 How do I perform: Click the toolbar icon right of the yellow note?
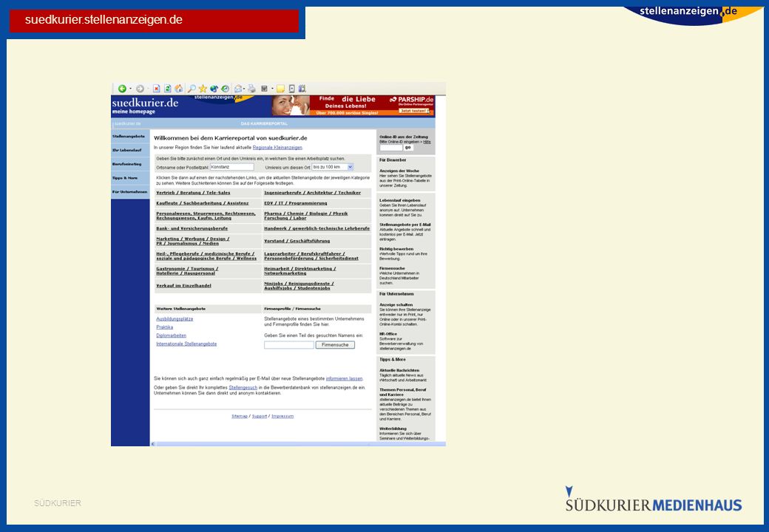[x=292, y=89]
